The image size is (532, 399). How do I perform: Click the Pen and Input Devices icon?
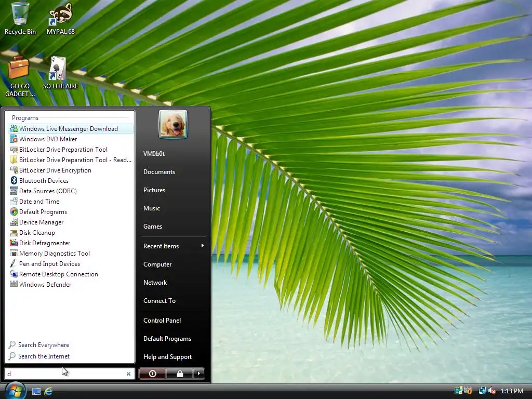click(14, 263)
